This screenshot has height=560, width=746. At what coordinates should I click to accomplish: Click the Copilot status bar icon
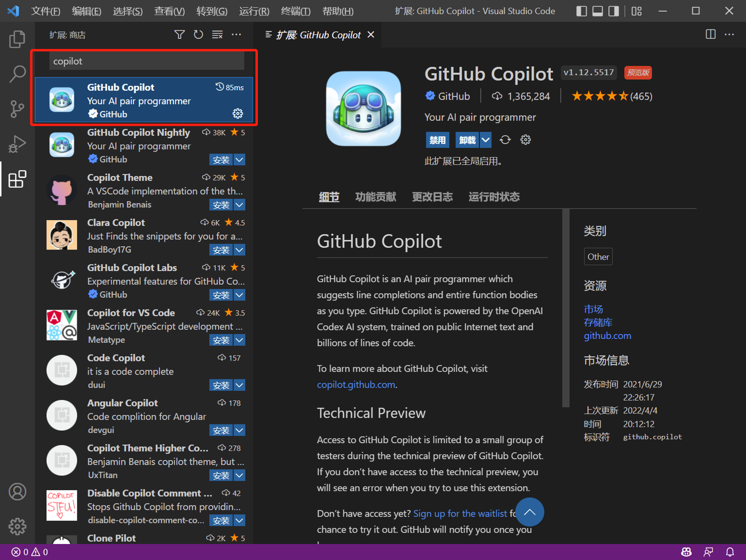coord(686,552)
